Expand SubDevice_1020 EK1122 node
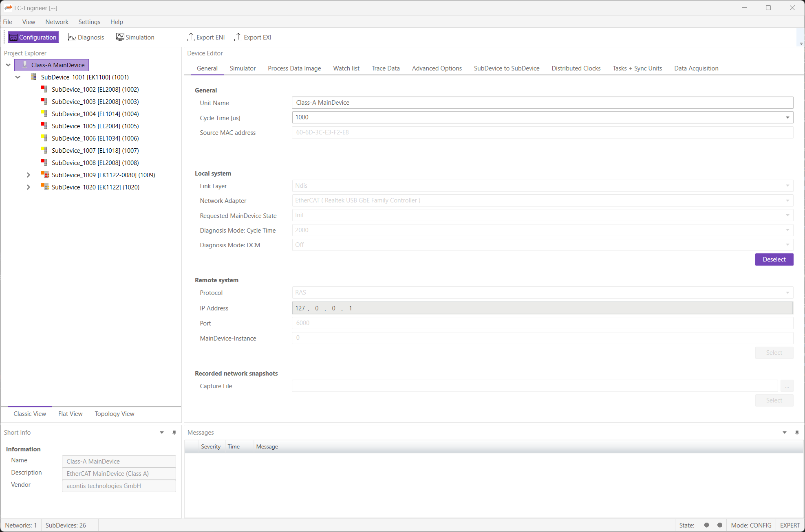Screen dimensions: 805x532 28,187
